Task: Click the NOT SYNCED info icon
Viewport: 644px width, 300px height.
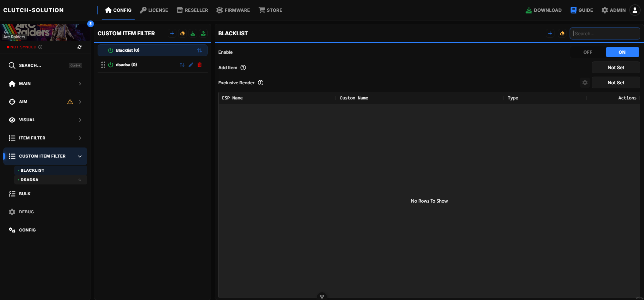Action: coord(40,47)
